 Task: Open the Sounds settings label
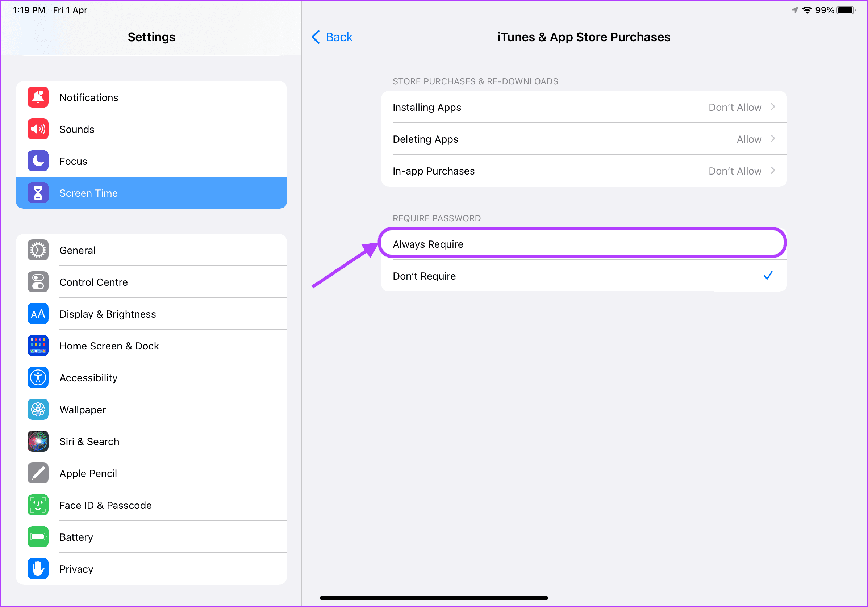click(77, 129)
